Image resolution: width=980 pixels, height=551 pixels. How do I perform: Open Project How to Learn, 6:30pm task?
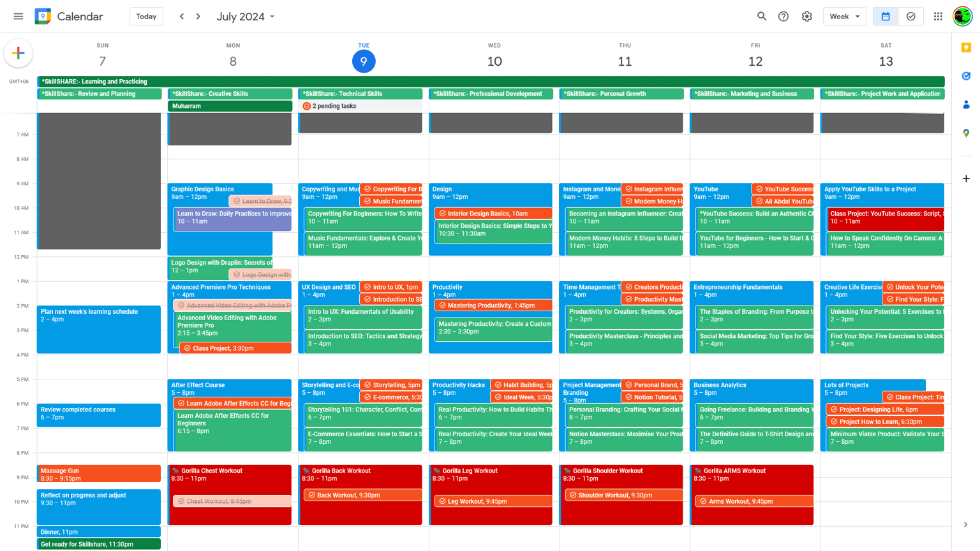tap(885, 422)
